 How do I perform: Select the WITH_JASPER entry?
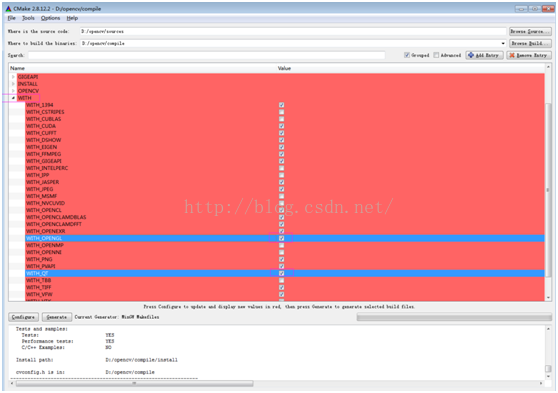pyautogui.click(x=42, y=182)
